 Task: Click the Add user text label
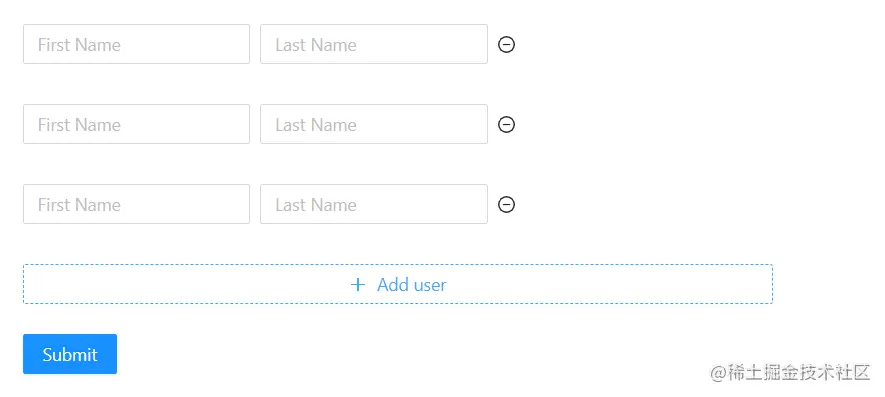(x=411, y=285)
